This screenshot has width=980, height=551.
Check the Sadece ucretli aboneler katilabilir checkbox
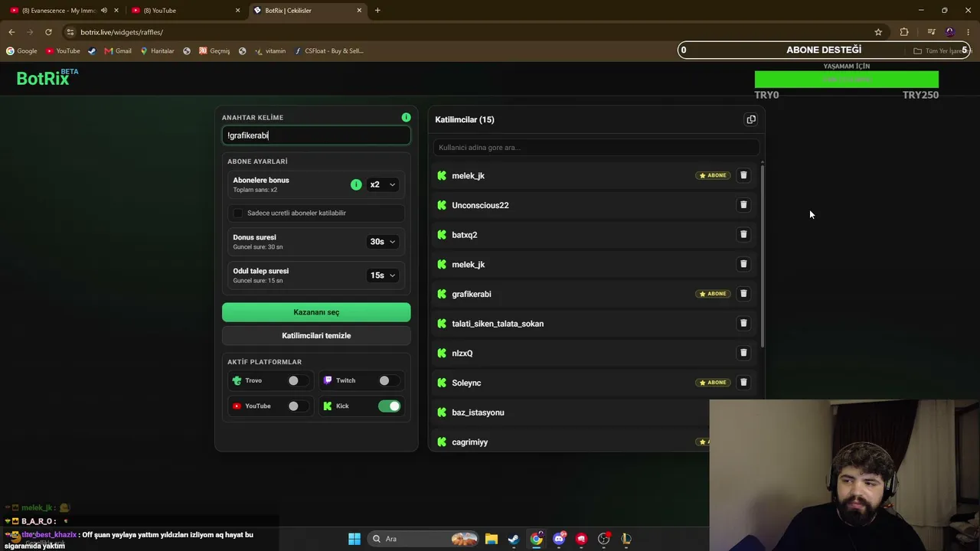click(x=237, y=213)
